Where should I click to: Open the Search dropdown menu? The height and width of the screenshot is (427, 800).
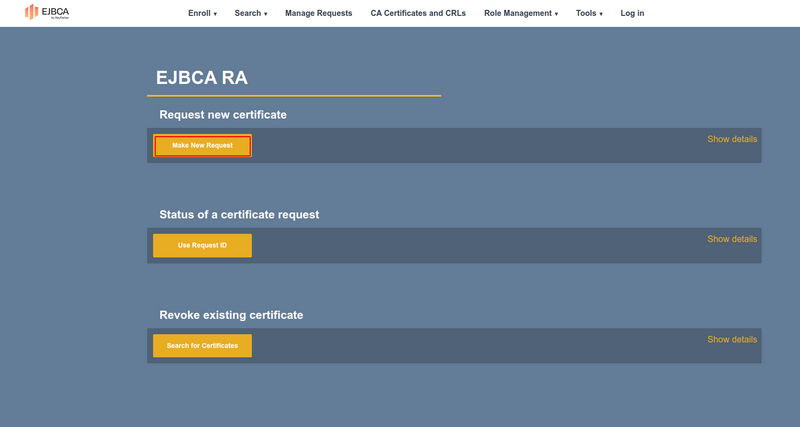pos(251,13)
